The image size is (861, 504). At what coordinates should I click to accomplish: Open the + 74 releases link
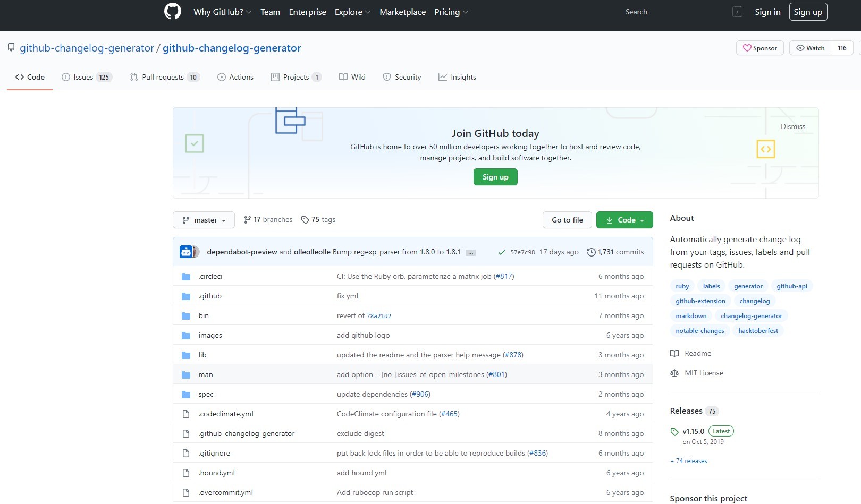(x=689, y=461)
